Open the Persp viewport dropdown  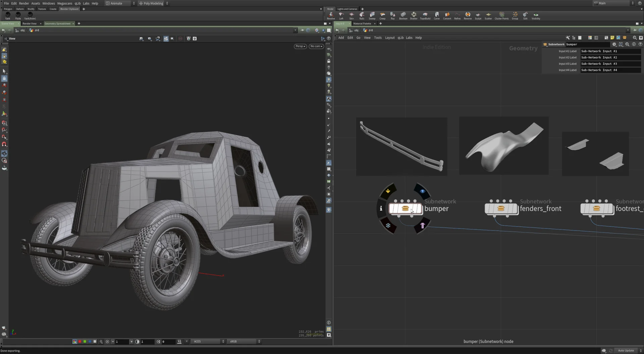click(300, 46)
